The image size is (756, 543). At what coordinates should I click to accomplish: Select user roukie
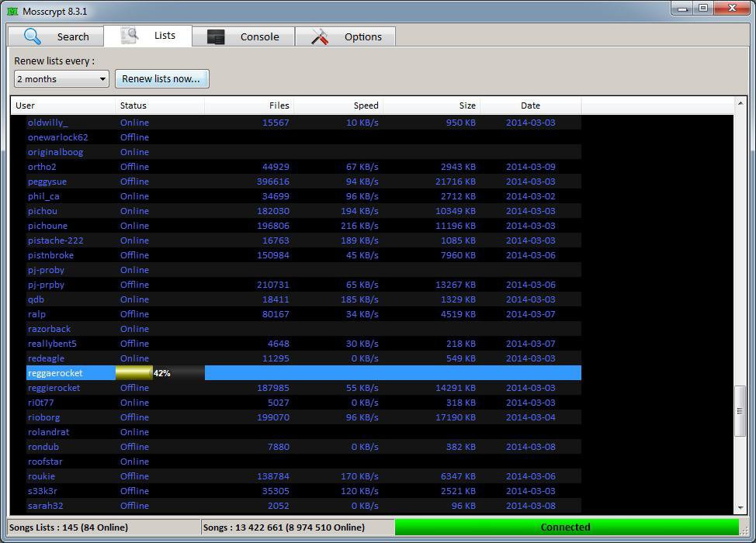coord(41,476)
